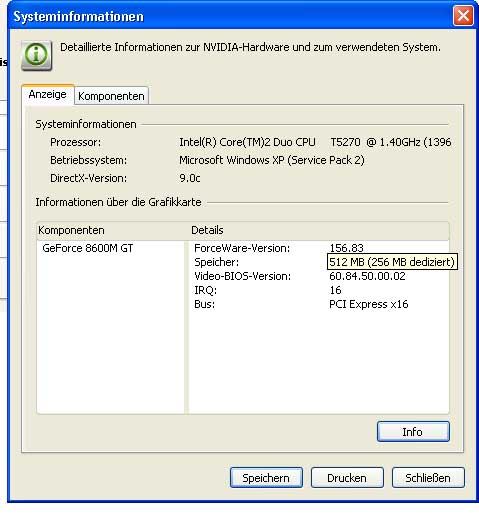Viewport: 479px width, 518px height.
Task: Click the Microsoft Windows XP text
Action: [272, 160]
